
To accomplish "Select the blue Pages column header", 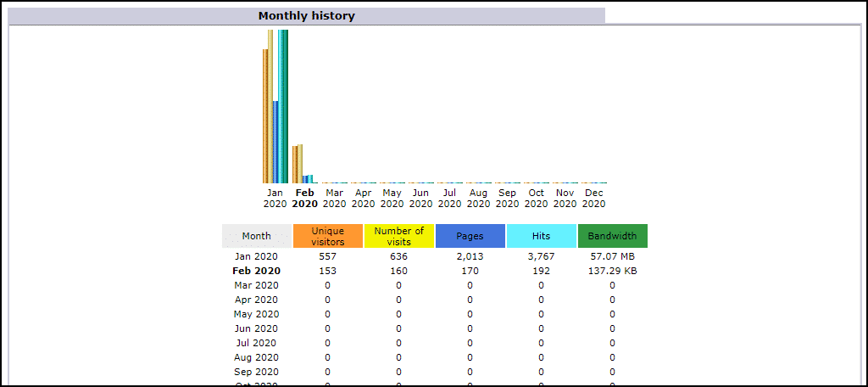I will (470, 236).
